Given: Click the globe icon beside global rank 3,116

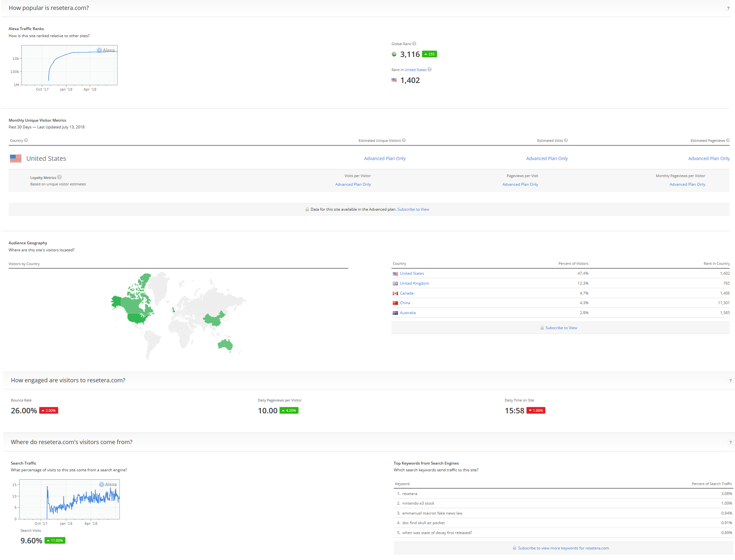Looking at the screenshot, I should pyautogui.click(x=394, y=54).
